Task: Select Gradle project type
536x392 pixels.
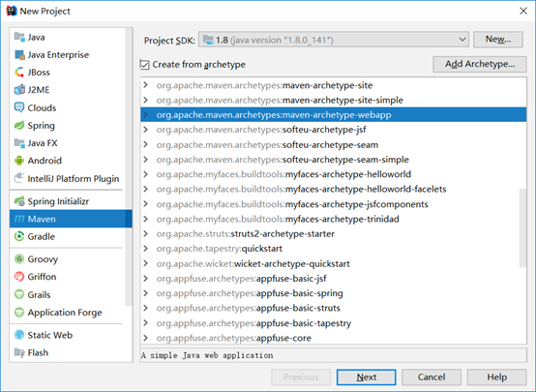Action: coord(68,236)
